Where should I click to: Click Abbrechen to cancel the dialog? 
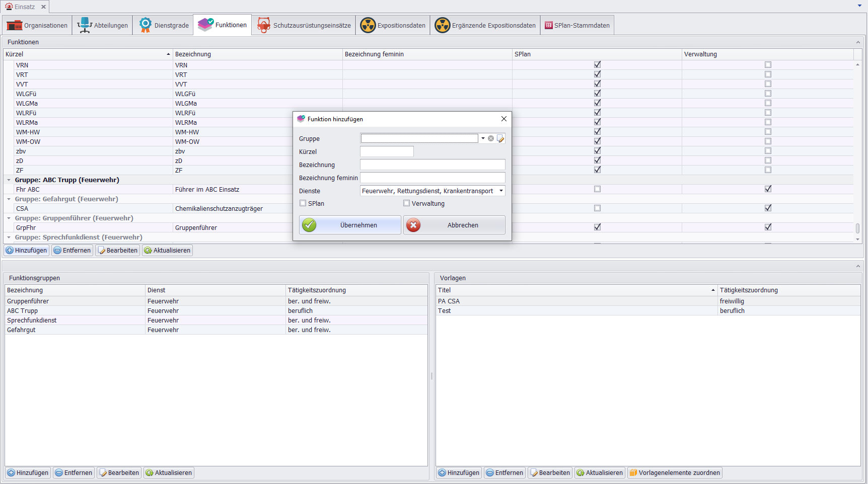click(x=454, y=225)
